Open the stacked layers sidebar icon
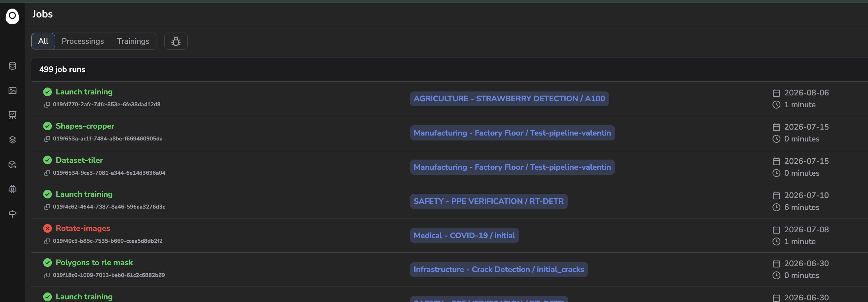Image resolution: width=868 pixels, height=302 pixels. tap(13, 140)
